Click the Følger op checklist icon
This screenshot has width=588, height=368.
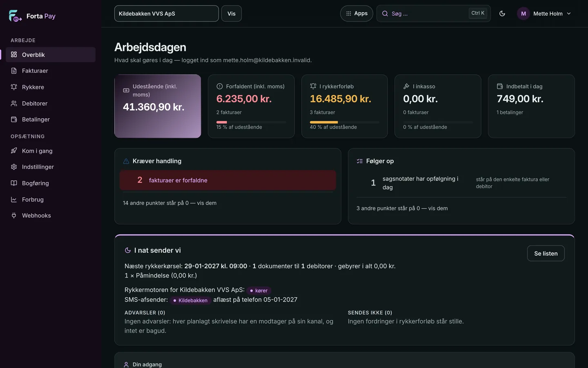pyautogui.click(x=360, y=161)
